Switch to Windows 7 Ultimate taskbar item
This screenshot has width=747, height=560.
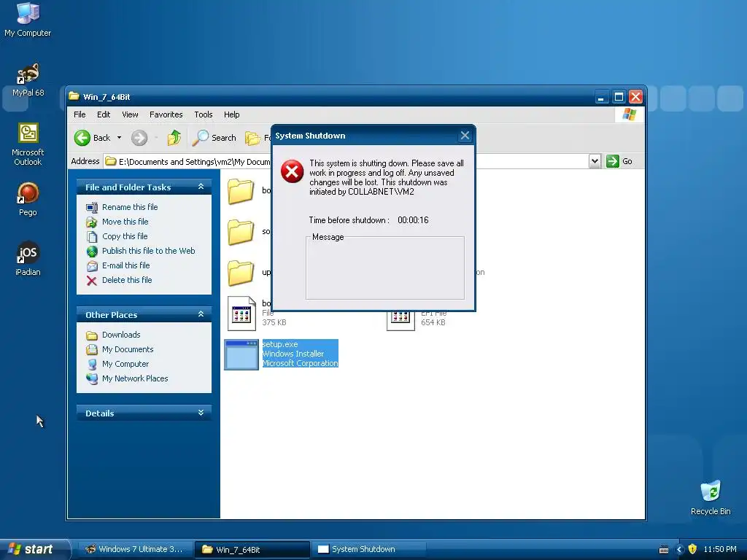point(134,550)
